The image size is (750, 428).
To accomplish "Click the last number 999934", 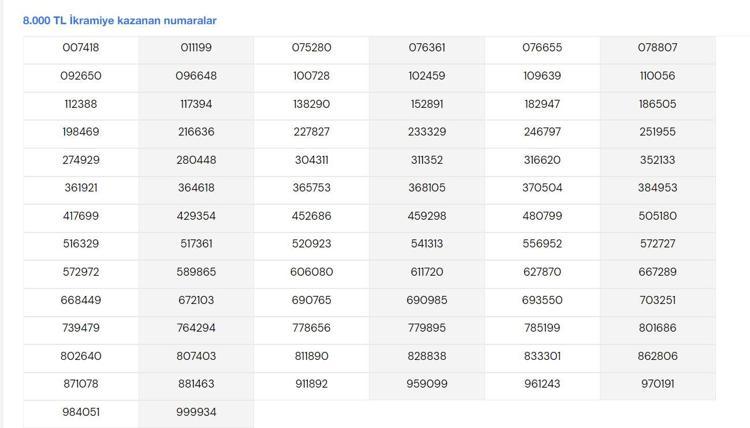I will point(196,412).
